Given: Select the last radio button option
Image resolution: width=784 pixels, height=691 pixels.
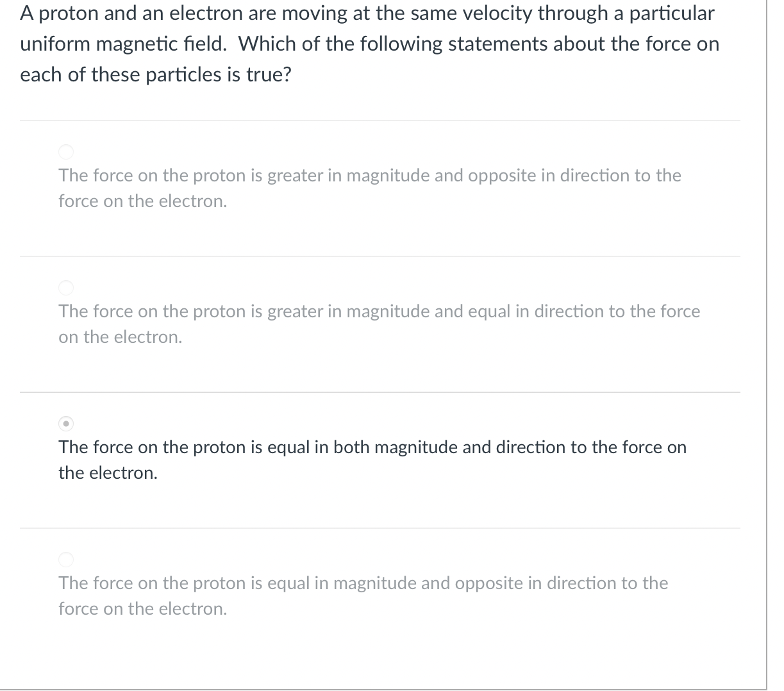Looking at the screenshot, I should click(x=66, y=560).
